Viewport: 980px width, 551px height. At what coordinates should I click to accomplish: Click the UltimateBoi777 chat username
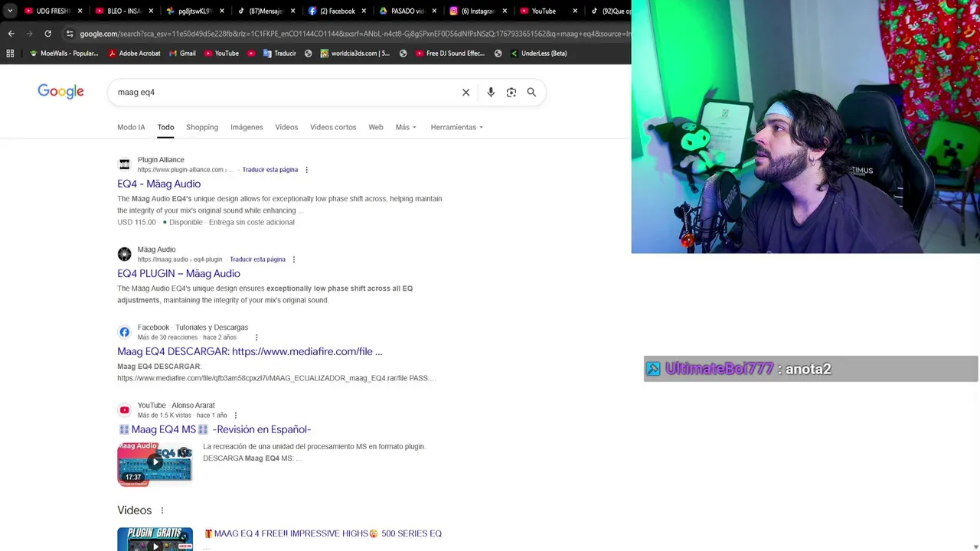tap(719, 369)
